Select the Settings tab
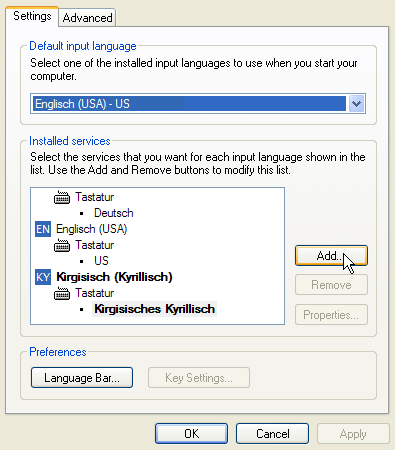Screen dimensions: 395x450 click(32, 16)
